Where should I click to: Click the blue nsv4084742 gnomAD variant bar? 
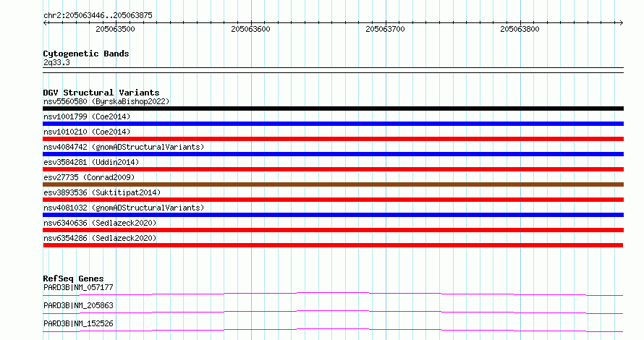pyautogui.click(x=333, y=154)
